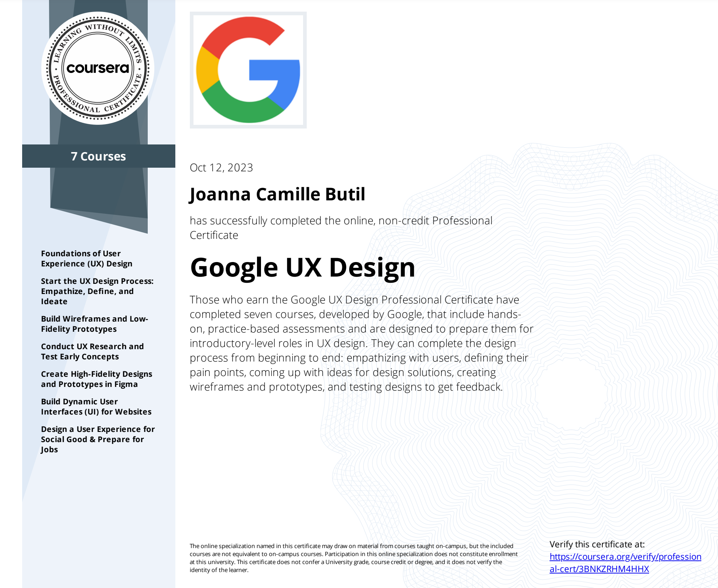
Task: Click the 7 Courses banner
Action: coord(98,156)
